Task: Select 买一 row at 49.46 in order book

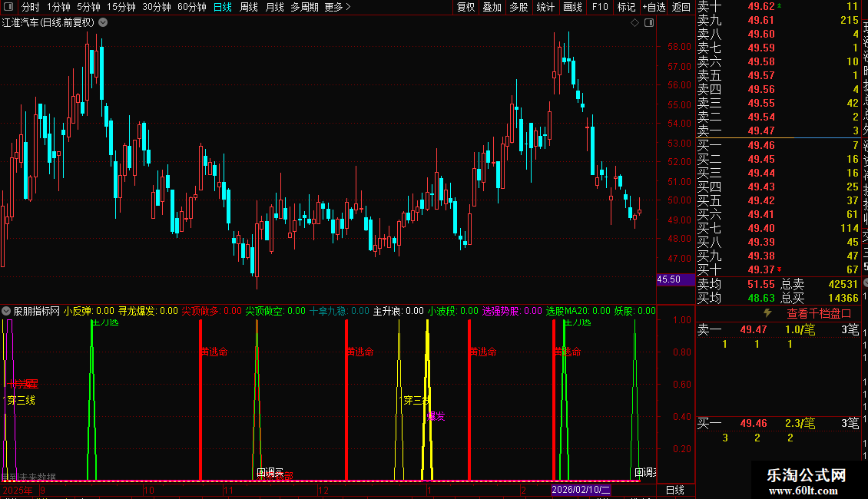Action: pos(778,145)
